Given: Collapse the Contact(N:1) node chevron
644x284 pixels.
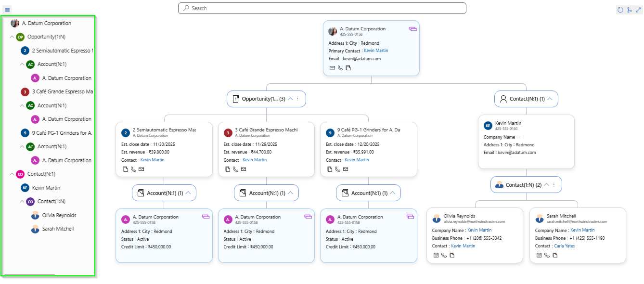Looking at the screenshot, I should tap(551, 99).
